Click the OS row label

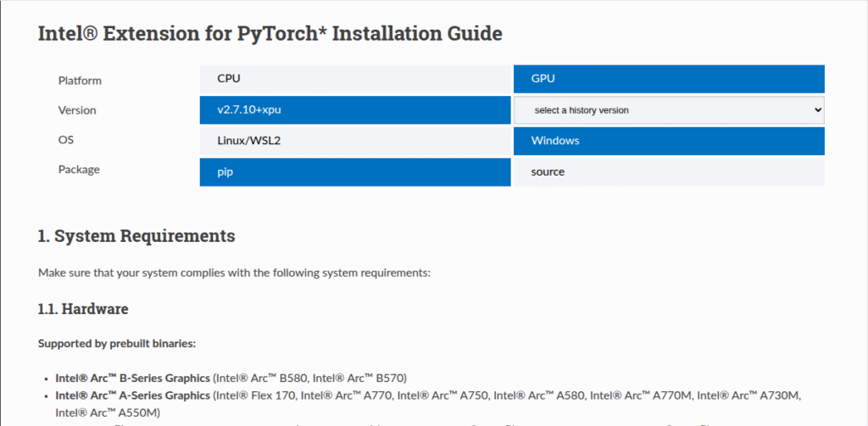pos(66,140)
